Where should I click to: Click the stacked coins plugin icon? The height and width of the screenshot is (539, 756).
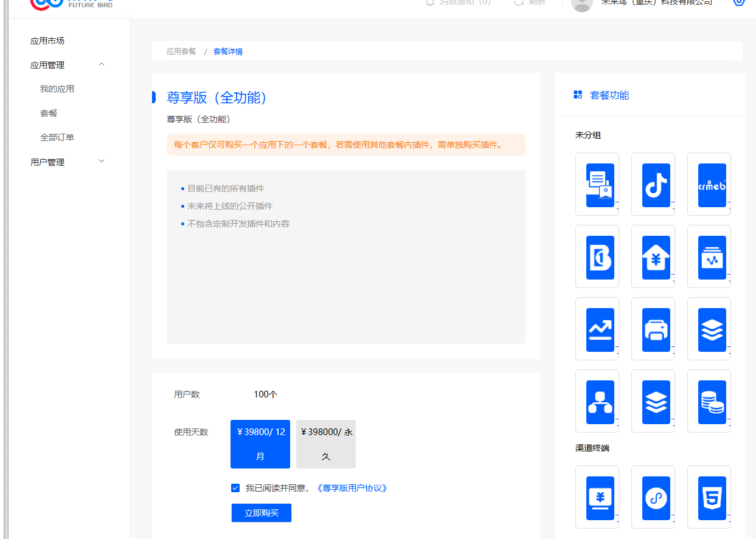[712, 402]
